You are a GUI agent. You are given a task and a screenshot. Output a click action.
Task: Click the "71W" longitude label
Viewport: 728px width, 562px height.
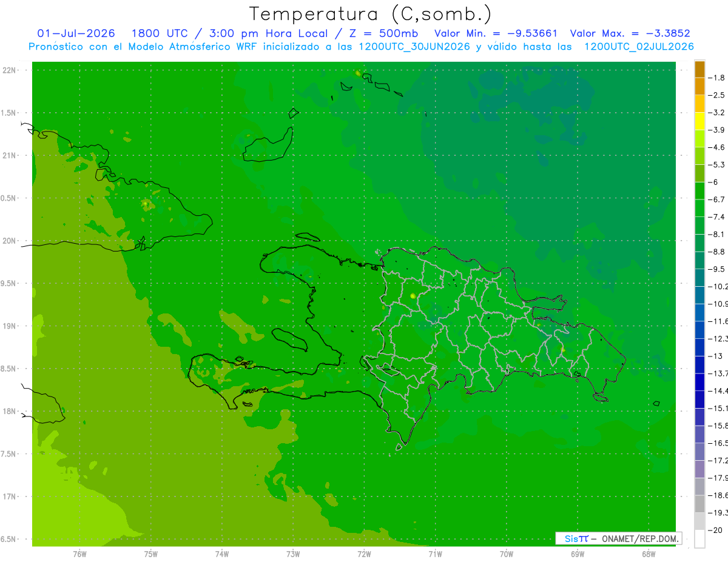[435, 554]
